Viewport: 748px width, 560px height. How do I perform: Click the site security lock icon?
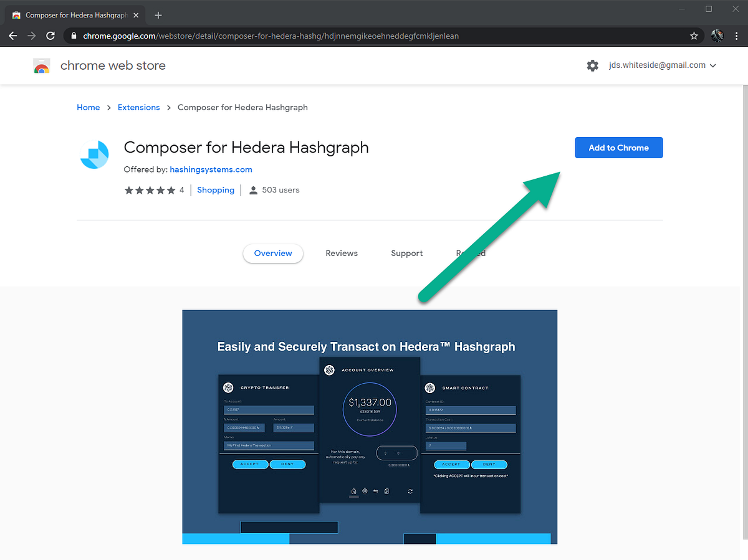(x=74, y=36)
